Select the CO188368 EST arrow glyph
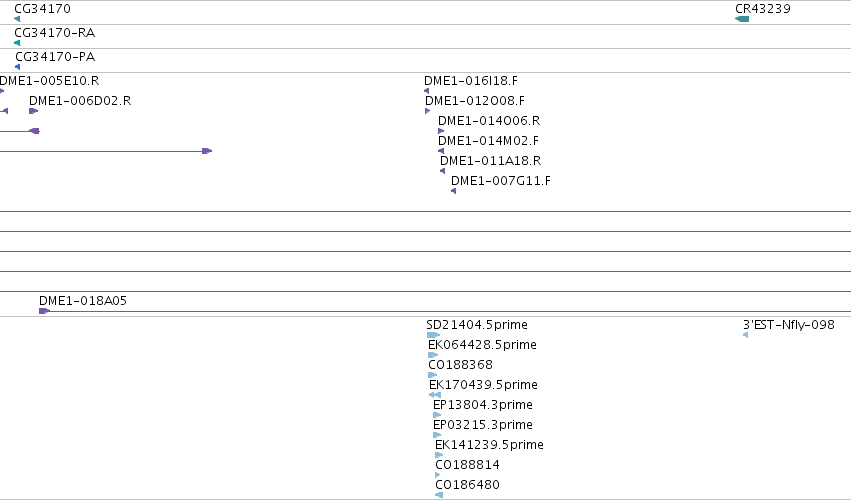 pos(433,375)
